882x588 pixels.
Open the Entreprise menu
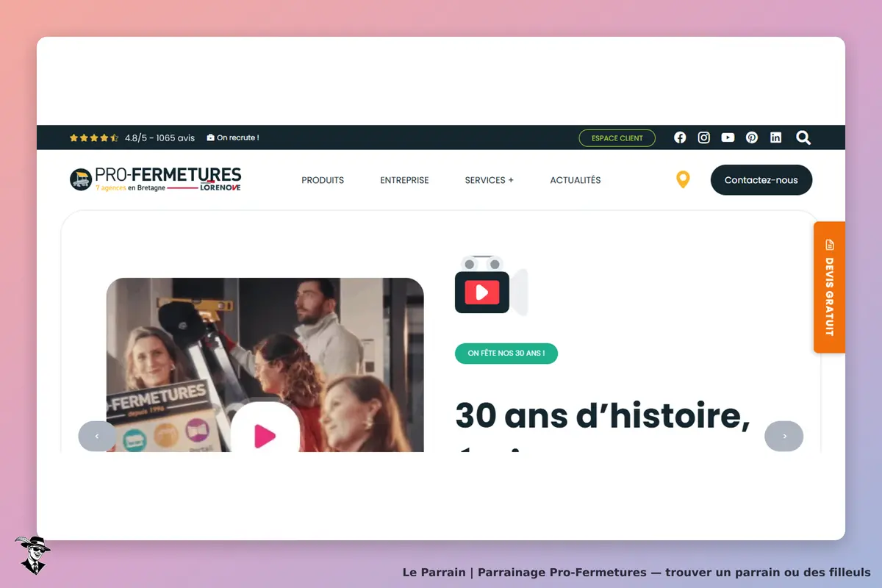pos(404,180)
